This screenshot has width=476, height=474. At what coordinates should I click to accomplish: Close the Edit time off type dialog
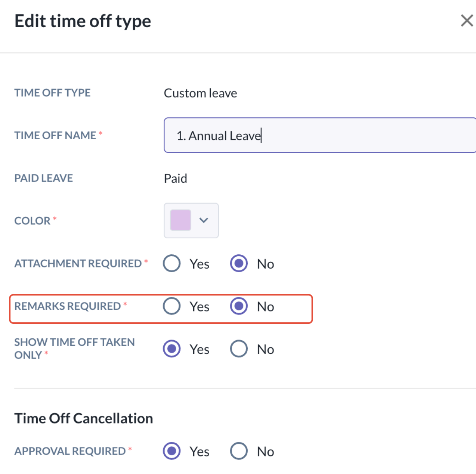[x=466, y=21]
